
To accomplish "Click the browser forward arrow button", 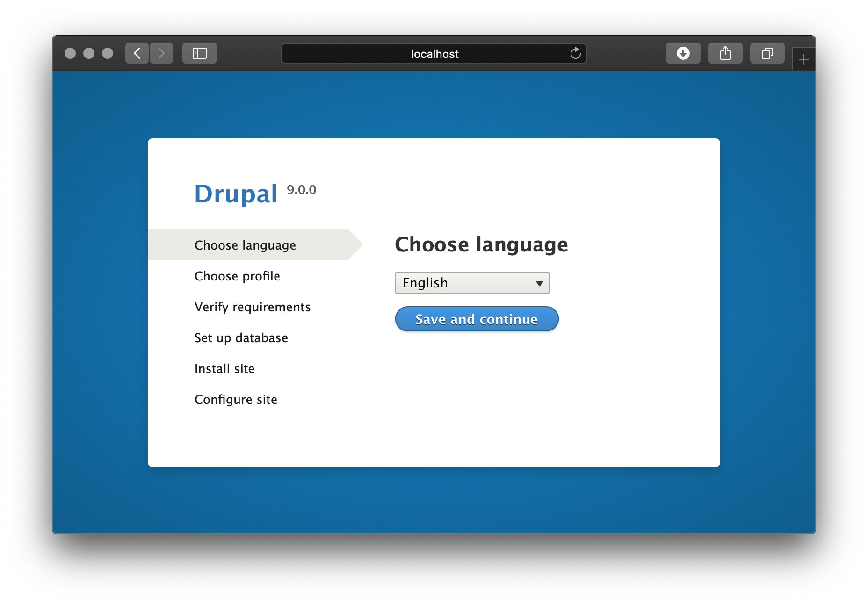I will click(161, 53).
